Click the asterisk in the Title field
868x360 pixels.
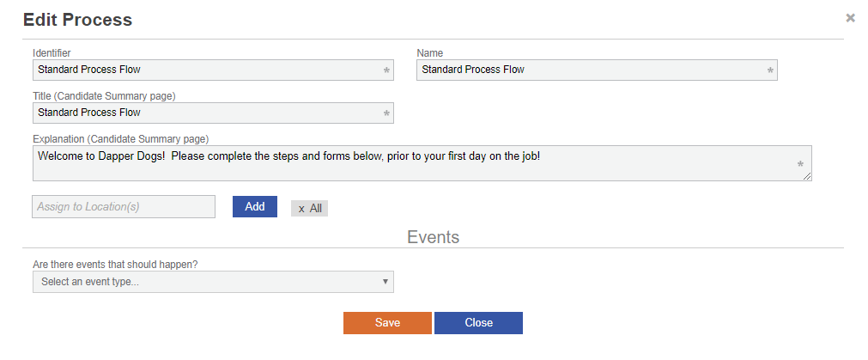tap(386, 113)
